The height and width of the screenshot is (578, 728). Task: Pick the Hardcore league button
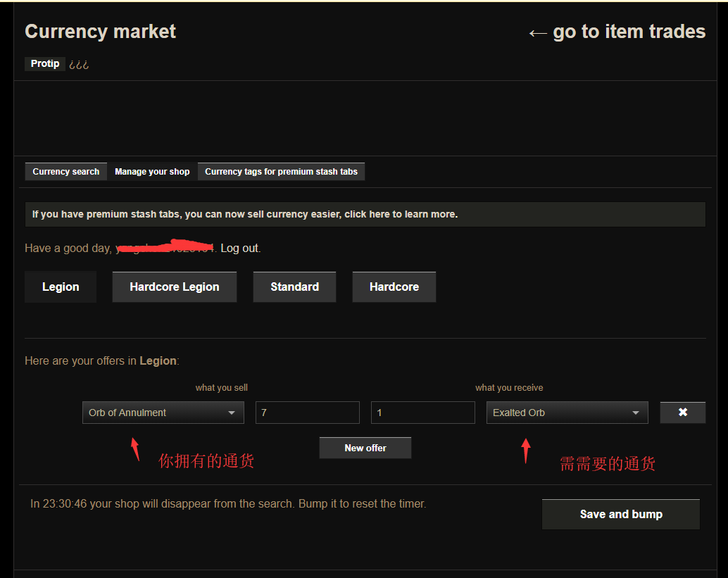tap(394, 287)
